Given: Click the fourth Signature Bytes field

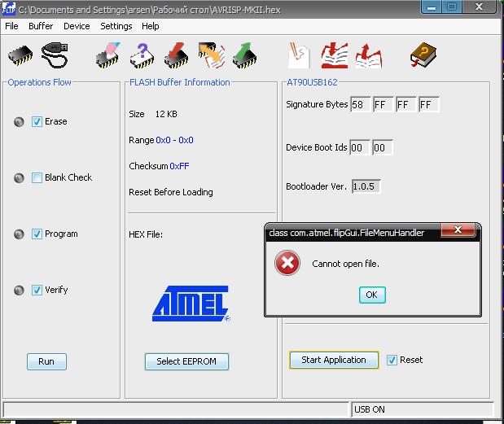Looking at the screenshot, I should (429, 105).
